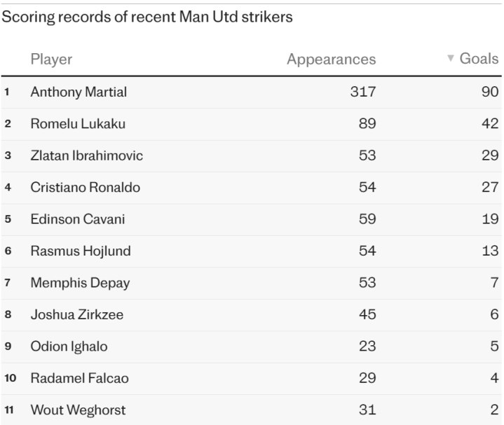Viewport: 504px width, 425px height.
Task: Click Radamel Falcao's name cell
Action: [x=79, y=378]
